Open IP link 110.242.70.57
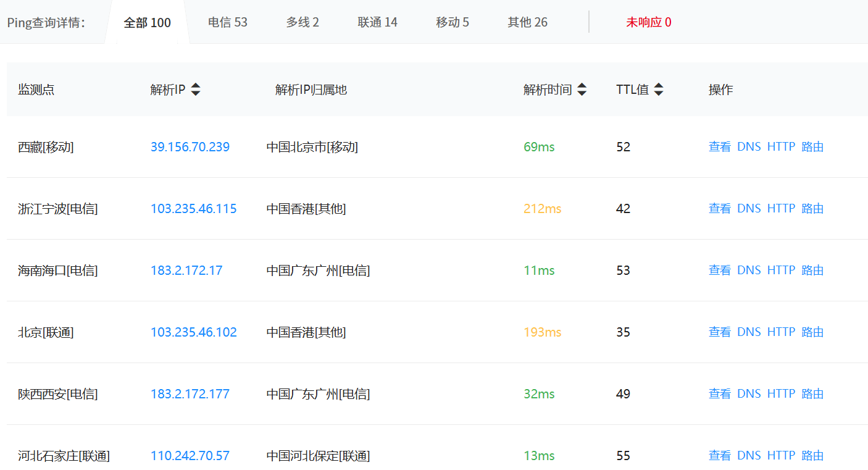868x470 pixels. [190, 456]
